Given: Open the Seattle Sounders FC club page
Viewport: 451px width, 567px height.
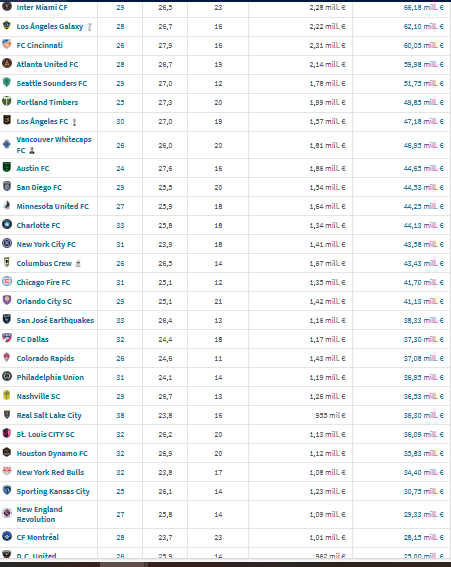Looking at the screenshot, I should (52, 83).
